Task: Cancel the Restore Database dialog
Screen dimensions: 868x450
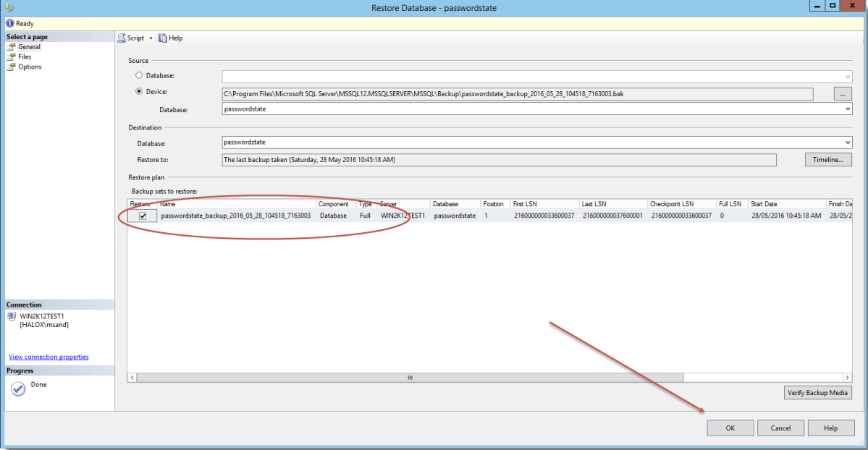Action: point(780,428)
